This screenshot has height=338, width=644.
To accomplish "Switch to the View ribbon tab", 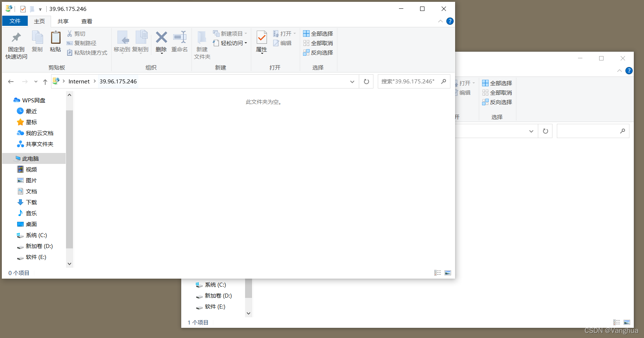I will pyautogui.click(x=87, y=21).
